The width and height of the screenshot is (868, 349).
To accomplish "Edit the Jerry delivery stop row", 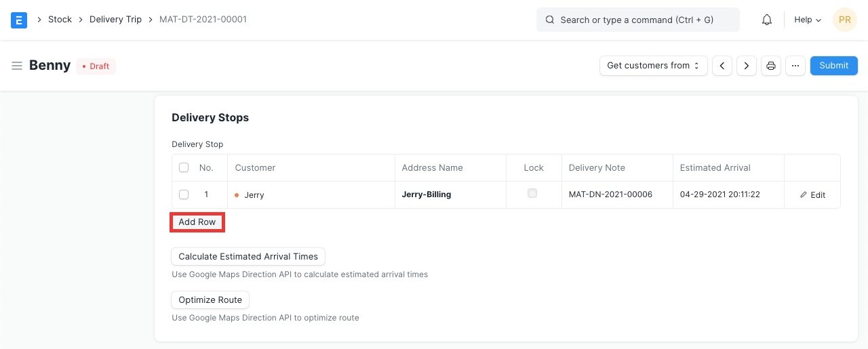I will point(812,194).
